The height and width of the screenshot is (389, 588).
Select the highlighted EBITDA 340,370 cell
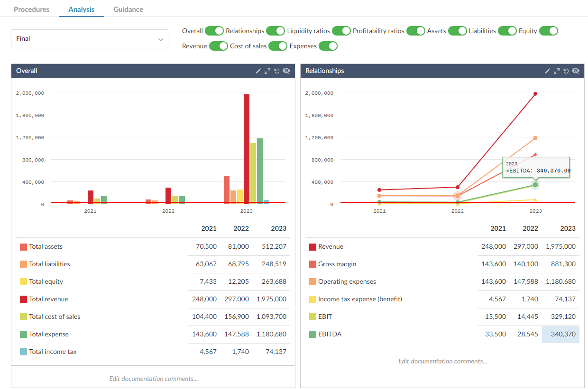[x=560, y=334]
